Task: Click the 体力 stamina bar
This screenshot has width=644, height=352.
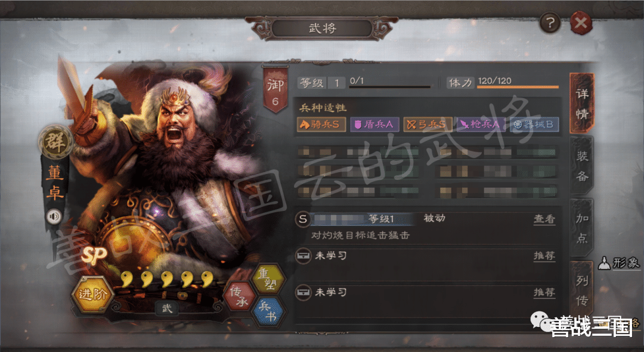Action: (518, 86)
